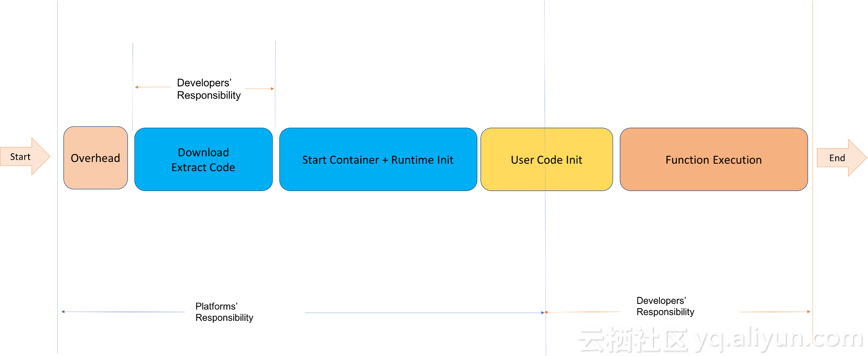Screen dimensions: 868x356
Task: Select the Function Execution block
Action: click(714, 159)
